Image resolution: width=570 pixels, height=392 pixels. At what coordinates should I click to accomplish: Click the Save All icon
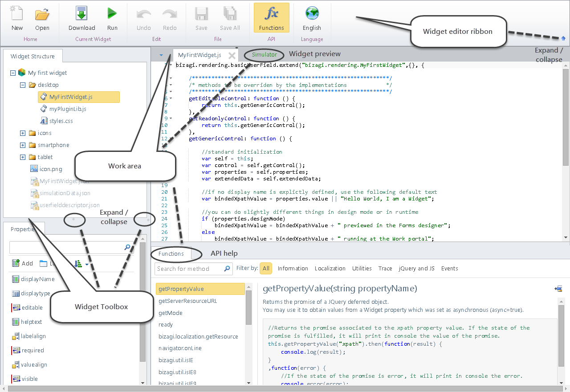tap(230, 14)
